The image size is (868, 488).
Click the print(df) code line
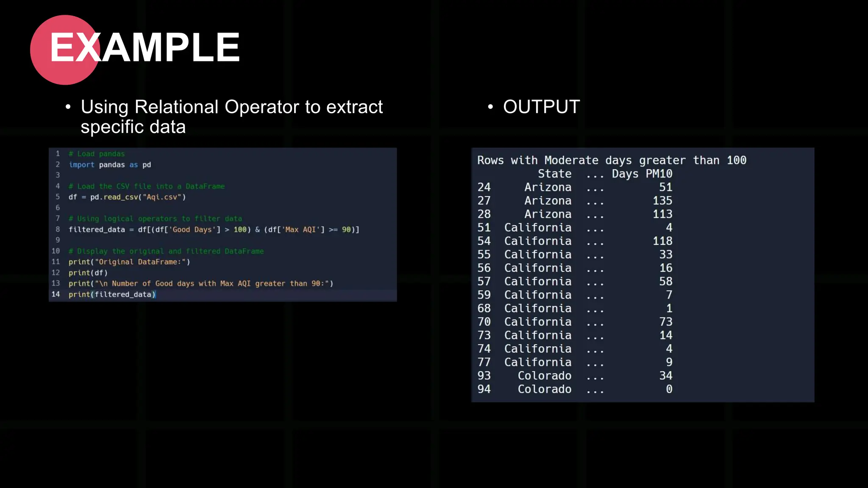(88, 273)
